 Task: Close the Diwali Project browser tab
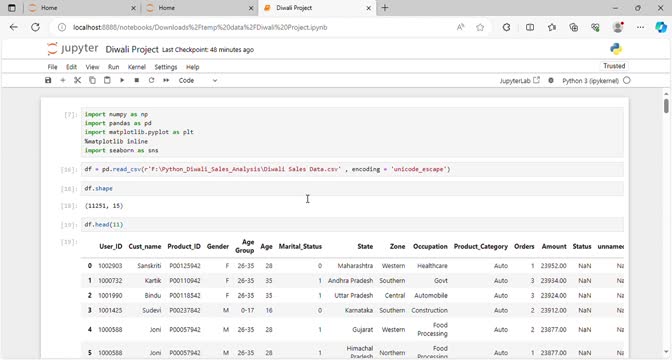368,8
